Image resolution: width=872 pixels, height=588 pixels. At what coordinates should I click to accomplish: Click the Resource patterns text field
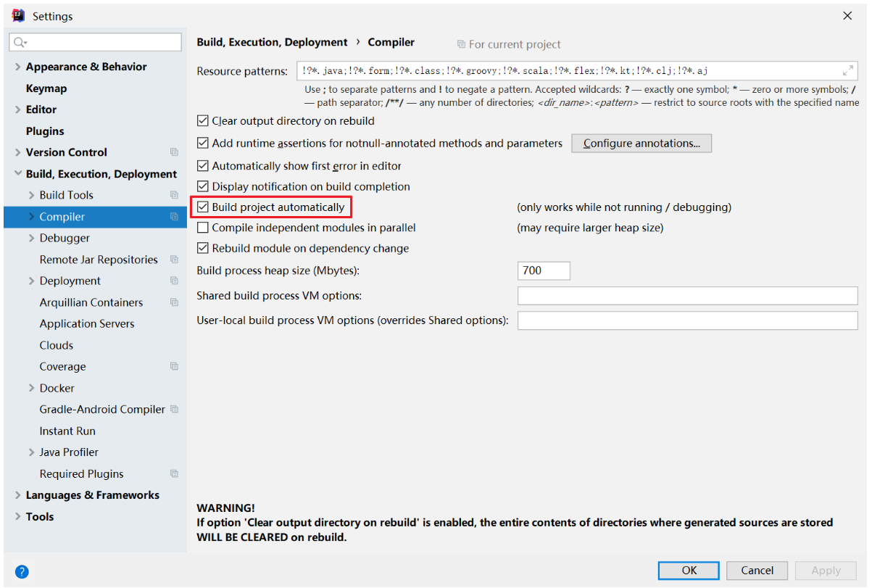pos(578,71)
